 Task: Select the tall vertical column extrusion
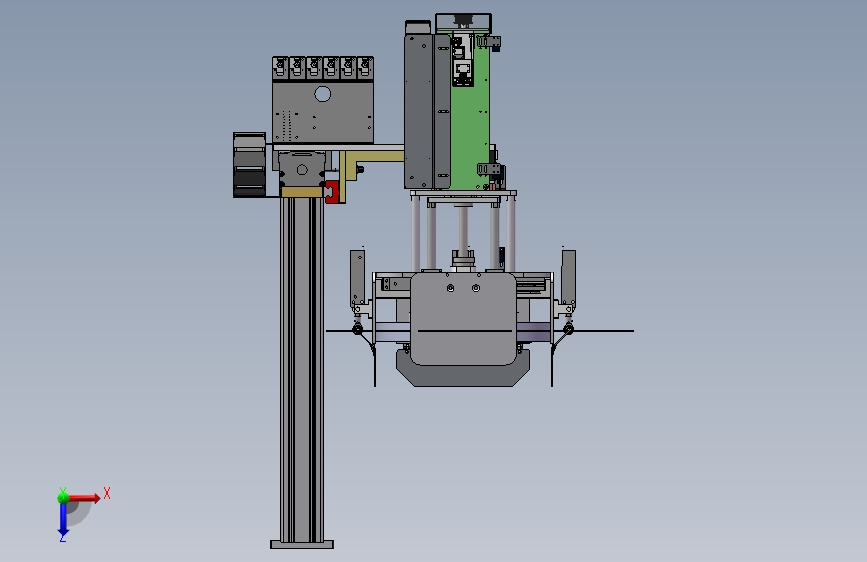[x=302, y=370]
